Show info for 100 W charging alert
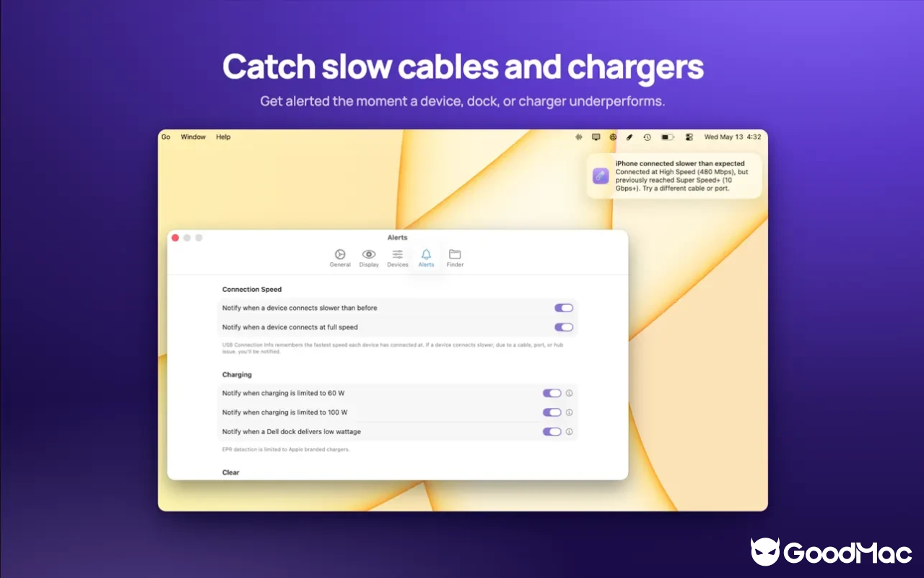Image resolution: width=924 pixels, height=578 pixels. [x=569, y=413]
